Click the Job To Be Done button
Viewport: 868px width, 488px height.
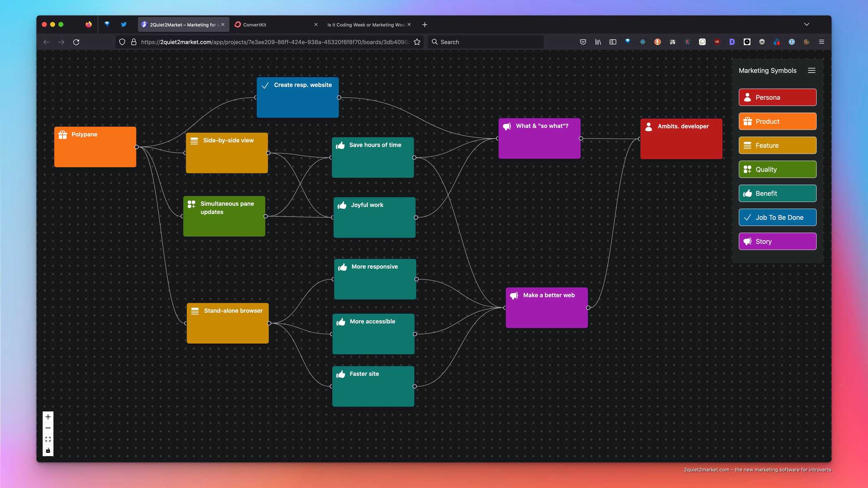pyautogui.click(x=777, y=217)
